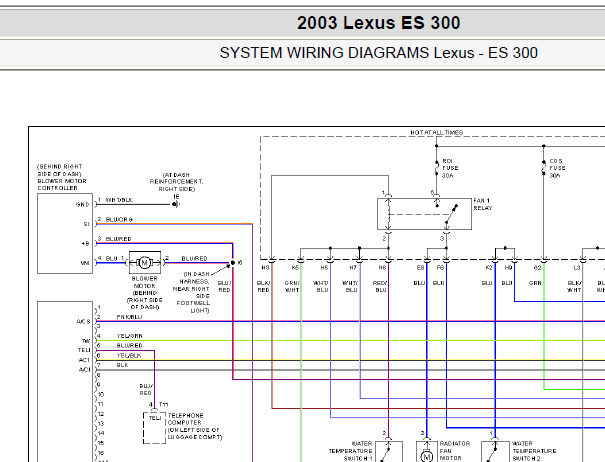605x462 pixels.
Task: Click the L3 connector label
Action: coord(576,267)
